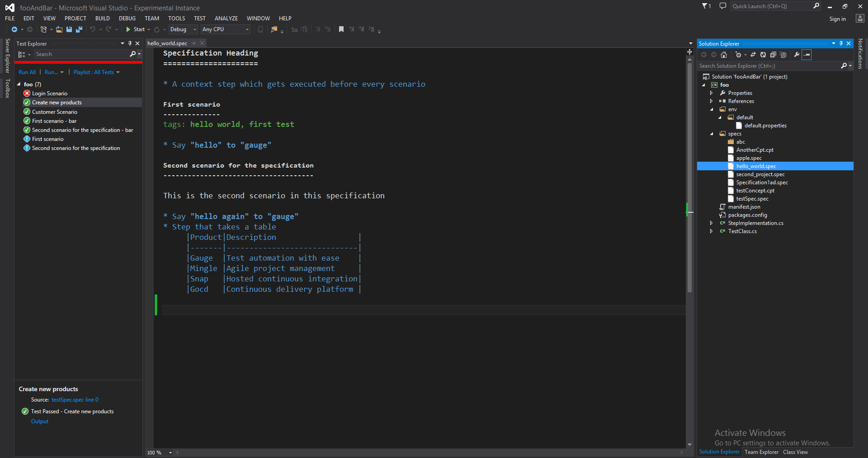Open the ANALYZE menu
Image resolution: width=868 pixels, height=458 pixels.
tap(226, 19)
